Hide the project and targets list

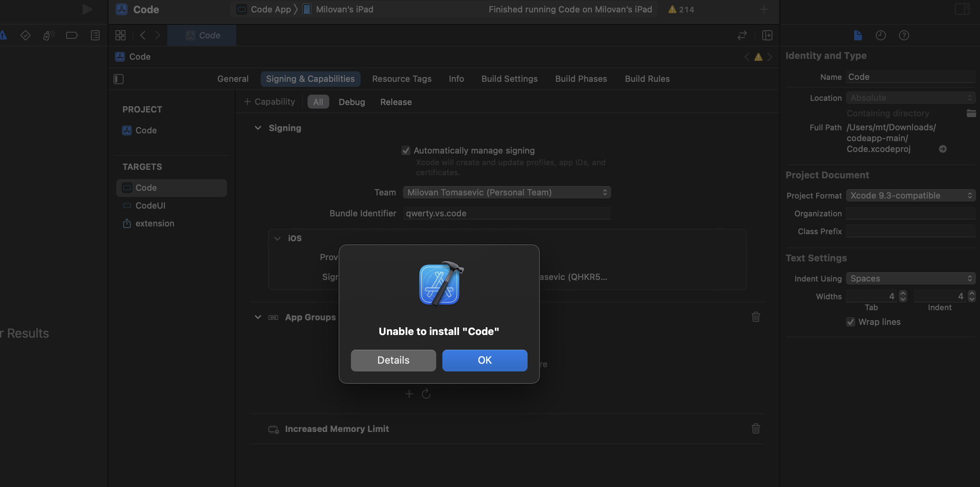pyautogui.click(x=119, y=79)
